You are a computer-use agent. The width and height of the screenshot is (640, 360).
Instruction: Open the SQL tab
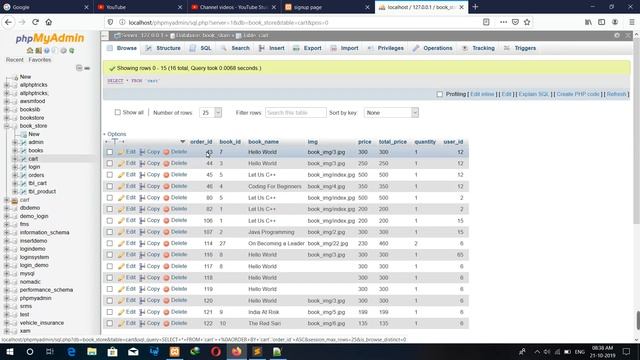201,48
